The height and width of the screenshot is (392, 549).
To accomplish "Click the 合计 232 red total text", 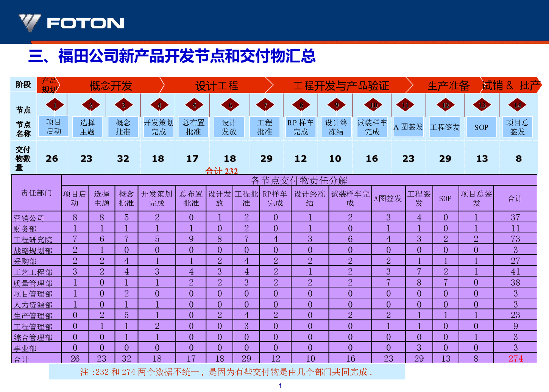I will pos(221,171).
